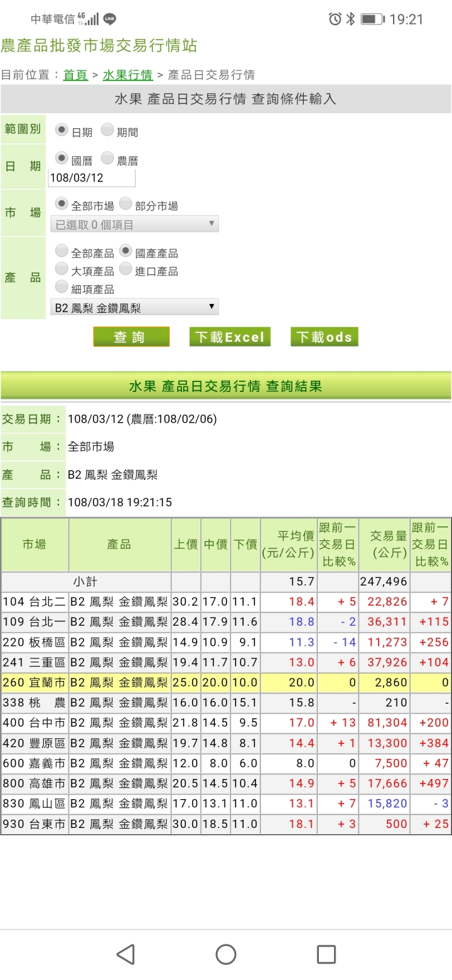Select the 細項產品 radio button
Screen dimensions: 452x980
[x=62, y=287]
